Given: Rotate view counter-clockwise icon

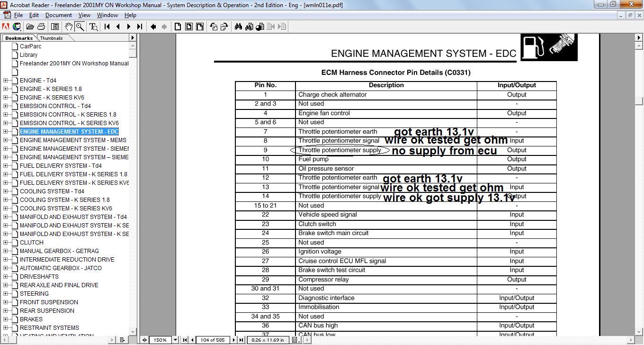Looking at the screenshot, I should point(214,27).
